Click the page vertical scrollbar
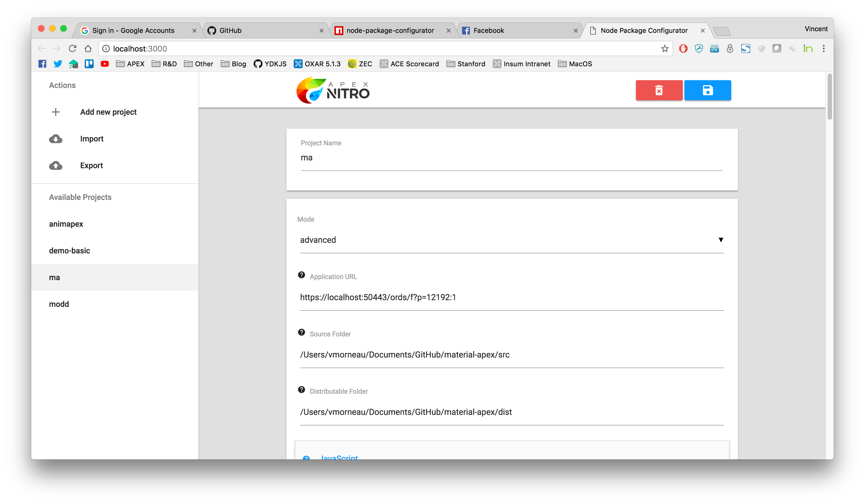Viewport: 865px width, 504px height. (829, 96)
